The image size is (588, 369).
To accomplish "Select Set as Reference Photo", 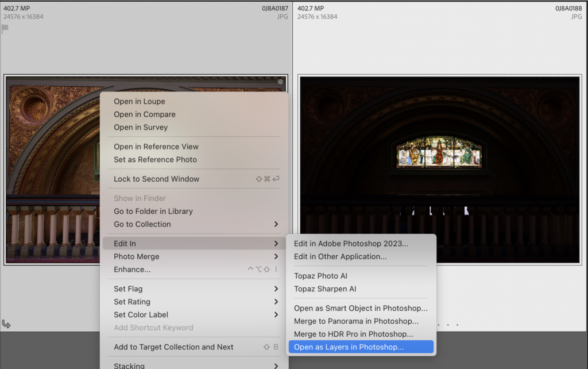I will (x=155, y=159).
